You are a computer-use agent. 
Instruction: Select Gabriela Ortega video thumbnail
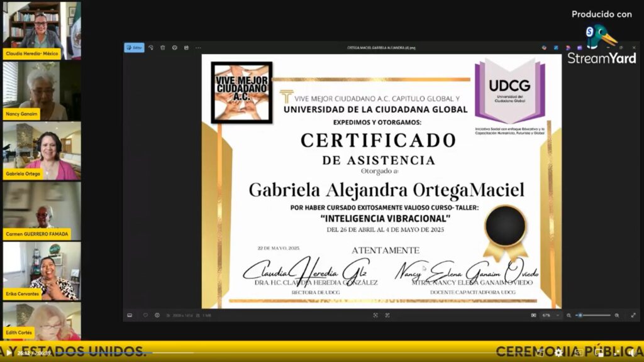tap(42, 151)
